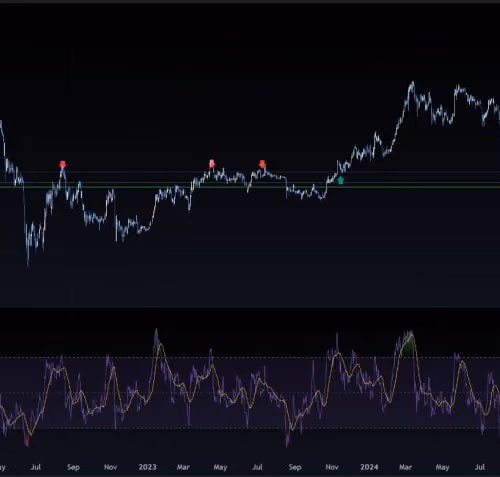Select the red arrow marker above July 2023 high
The width and height of the screenshot is (500, 477).
coord(262,164)
